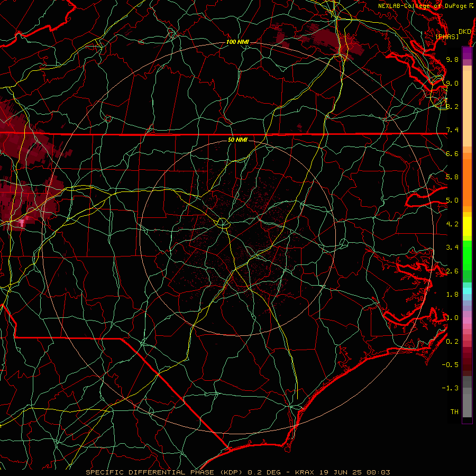Click the yellow band of the color scale
This screenshot has width=476, height=476.
(x=467, y=226)
